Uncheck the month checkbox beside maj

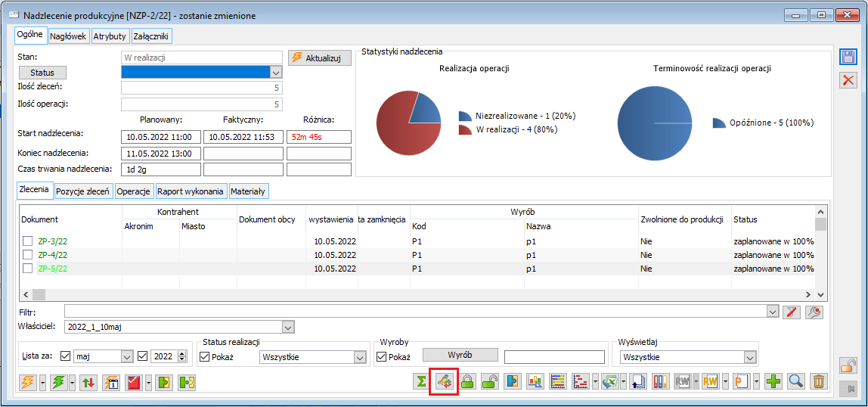[x=65, y=356]
